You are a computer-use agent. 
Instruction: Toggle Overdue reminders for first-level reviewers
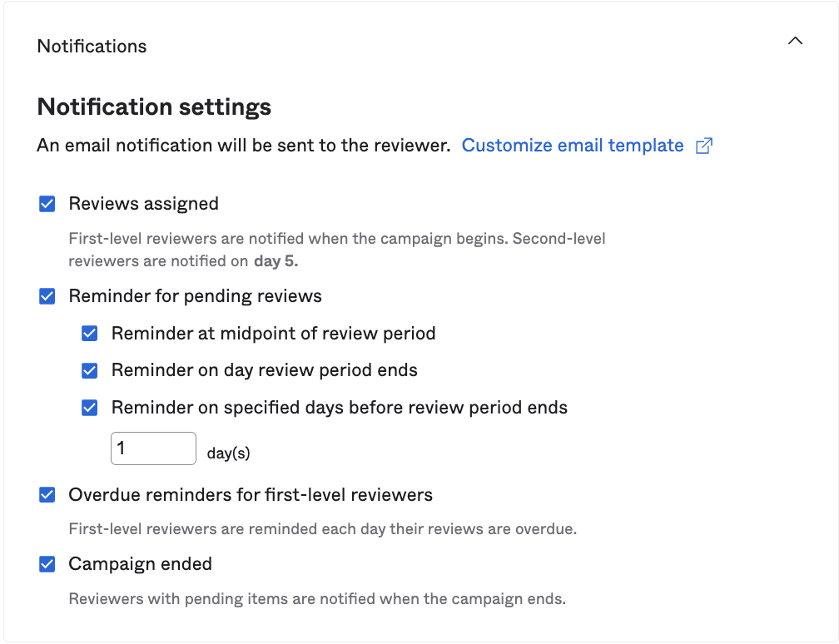47,494
